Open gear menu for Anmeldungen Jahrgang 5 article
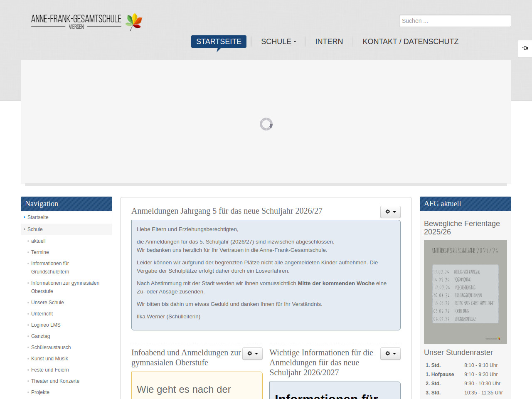This screenshot has width=532, height=399. coord(390,212)
